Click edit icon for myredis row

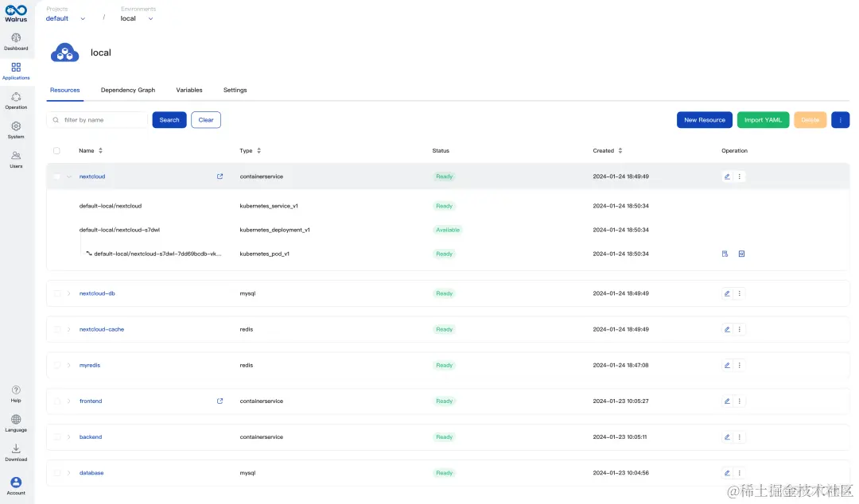(x=727, y=366)
